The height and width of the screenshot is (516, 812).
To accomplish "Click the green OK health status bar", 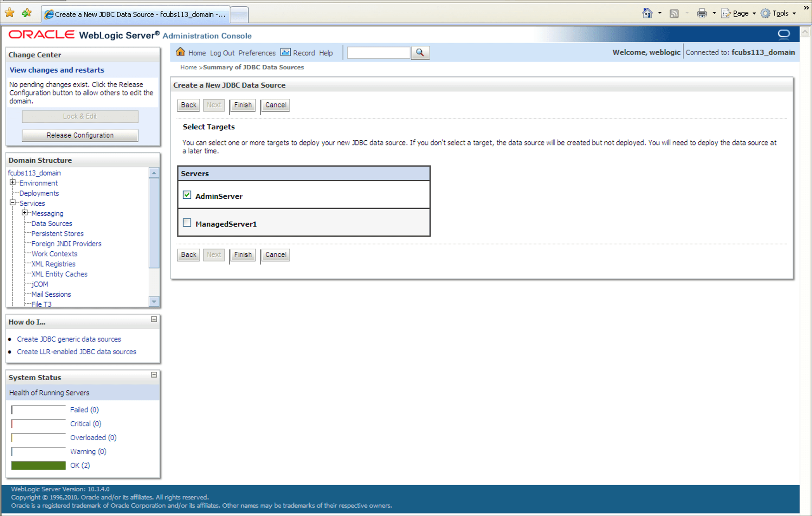I will tap(38, 465).
